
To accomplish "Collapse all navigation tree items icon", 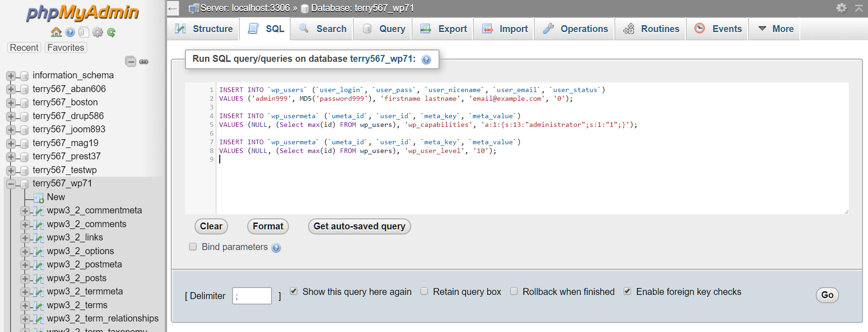I will click(130, 61).
